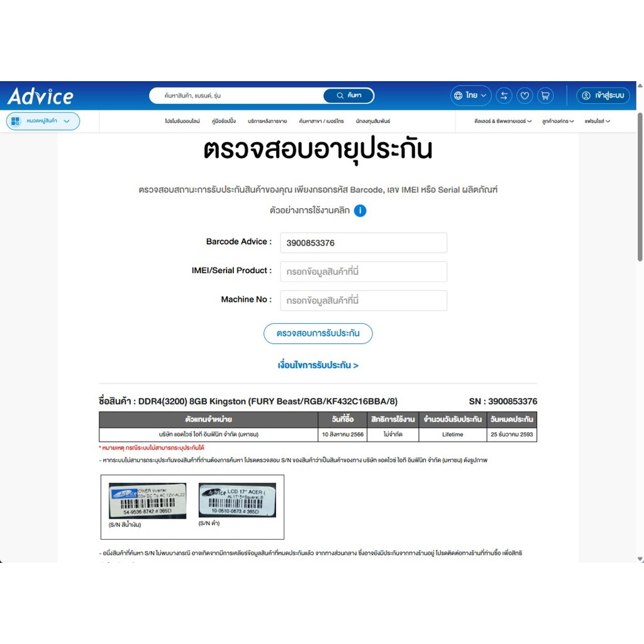Click the blue S/N label sample image
The height and width of the screenshot is (644, 644).
click(148, 501)
